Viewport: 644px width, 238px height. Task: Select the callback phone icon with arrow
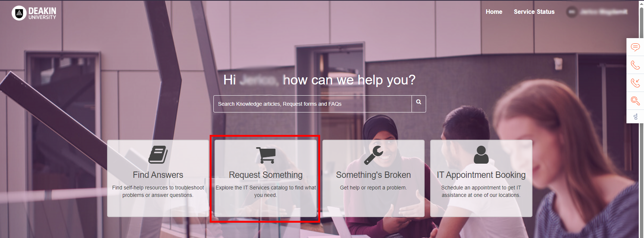[635, 83]
